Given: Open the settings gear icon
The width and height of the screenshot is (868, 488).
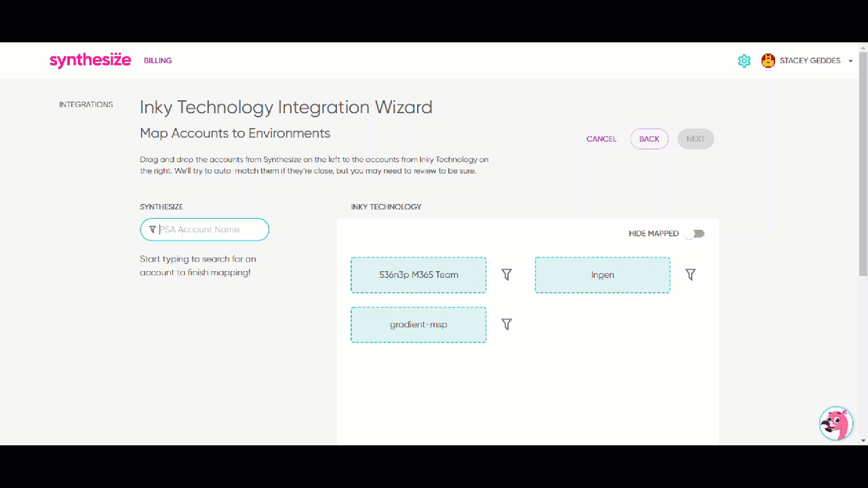Looking at the screenshot, I should coord(744,61).
